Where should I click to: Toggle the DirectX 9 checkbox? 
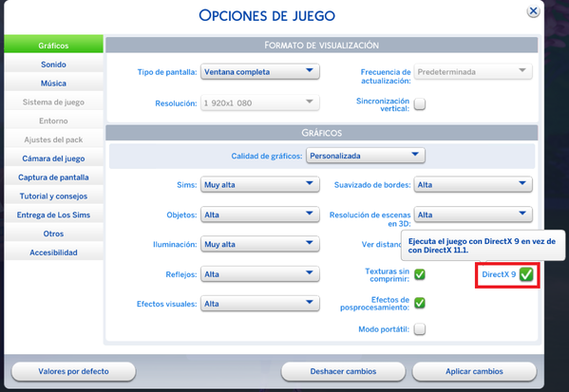coord(526,274)
